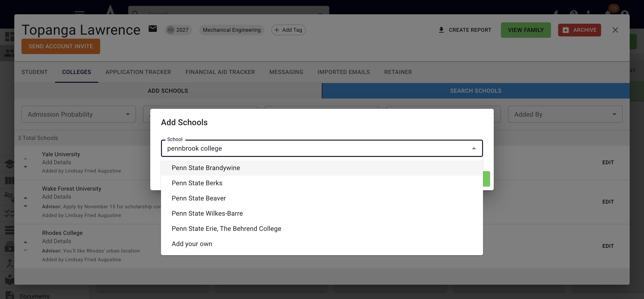Click the View Family button
644x299 pixels.
click(x=525, y=30)
